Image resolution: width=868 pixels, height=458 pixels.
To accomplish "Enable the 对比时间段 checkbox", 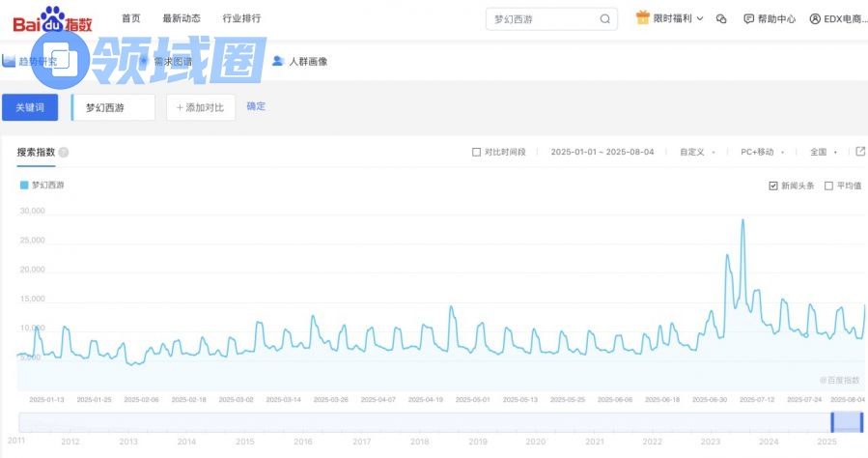I will click(476, 153).
